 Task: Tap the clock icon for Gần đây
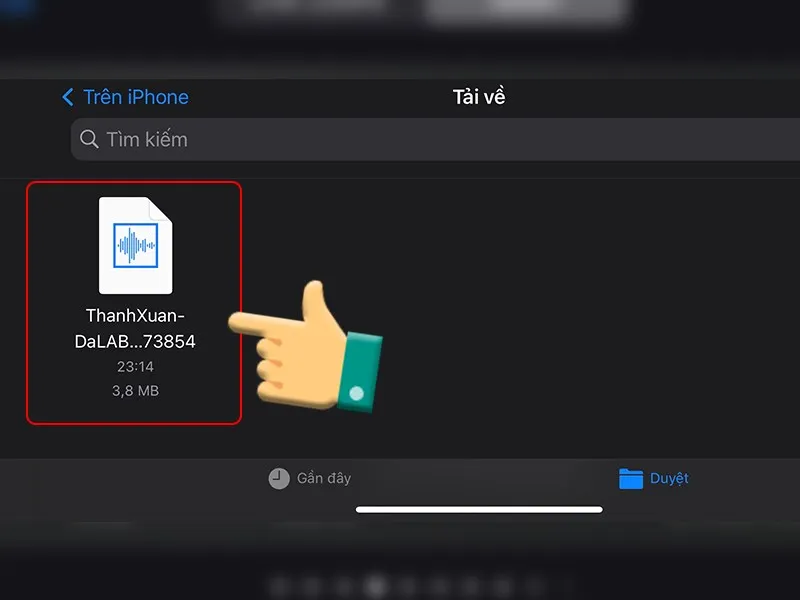tap(279, 479)
